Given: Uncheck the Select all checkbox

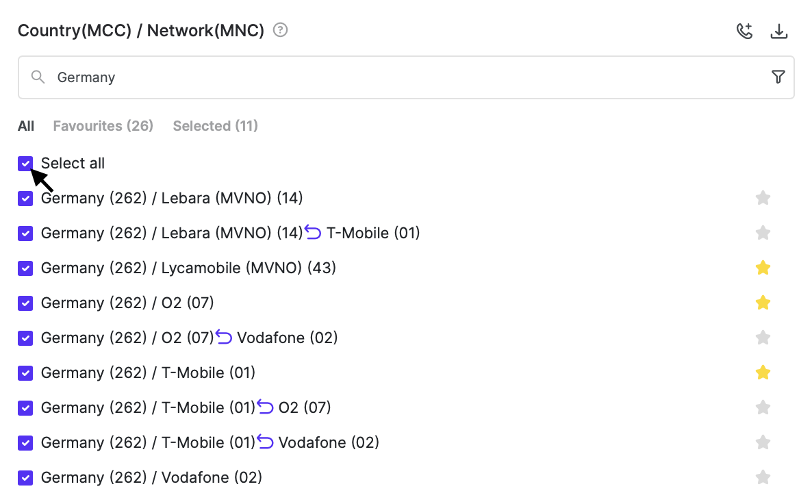Looking at the screenshot, I should [25, 163].
